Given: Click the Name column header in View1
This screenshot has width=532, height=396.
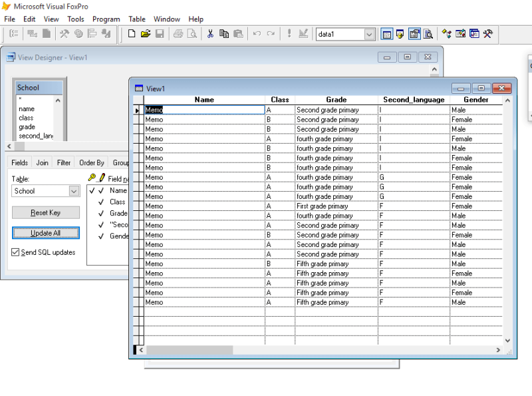Looking at the screenshot, I should click(x=204, y=100).
